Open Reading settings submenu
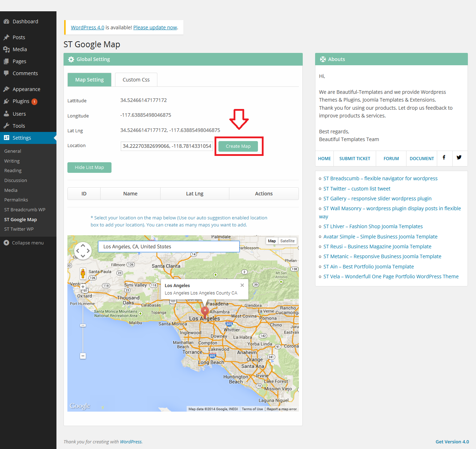The width and height of the screenshot is (476, 449). (13, 170)
